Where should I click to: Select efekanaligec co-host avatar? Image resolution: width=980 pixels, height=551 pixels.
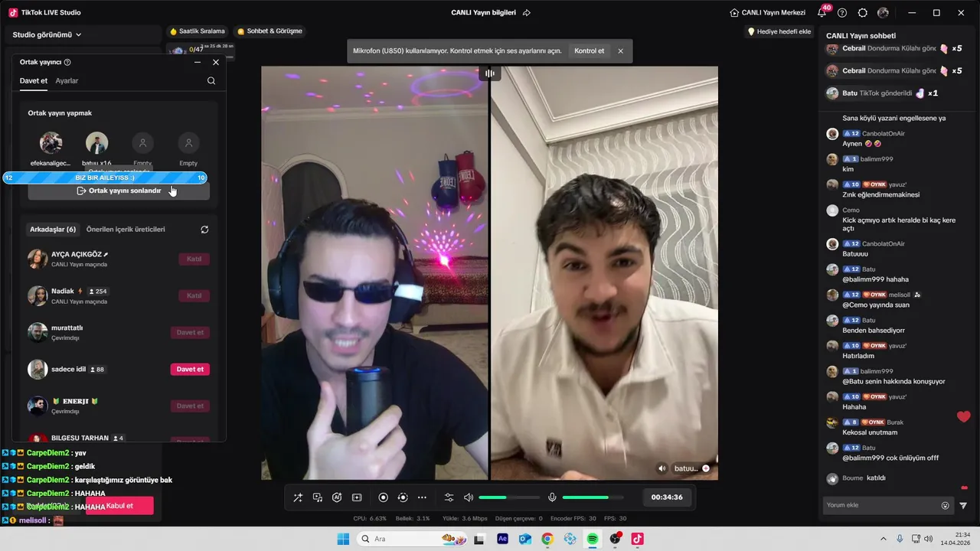click(51, 142)
